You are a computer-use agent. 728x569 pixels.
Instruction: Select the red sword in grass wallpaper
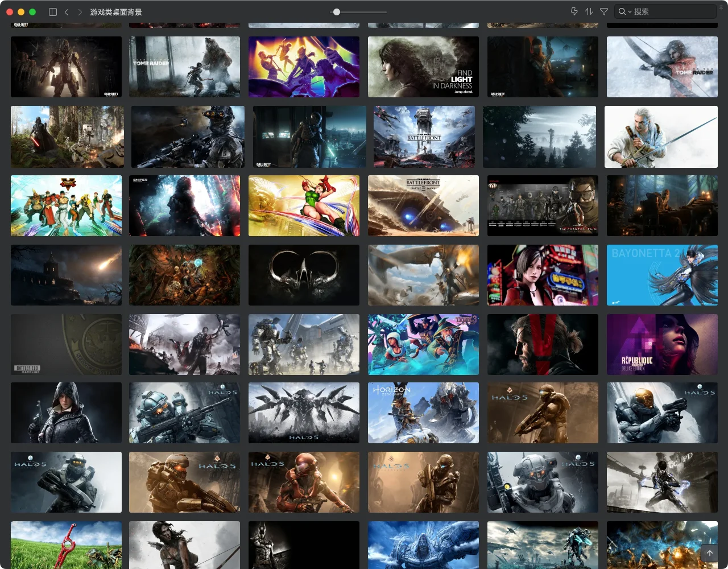pos(66,545)
